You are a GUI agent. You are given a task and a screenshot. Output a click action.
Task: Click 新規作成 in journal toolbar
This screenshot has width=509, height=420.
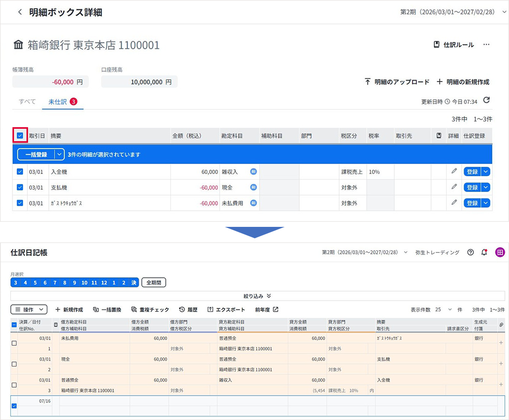(69, 309)
